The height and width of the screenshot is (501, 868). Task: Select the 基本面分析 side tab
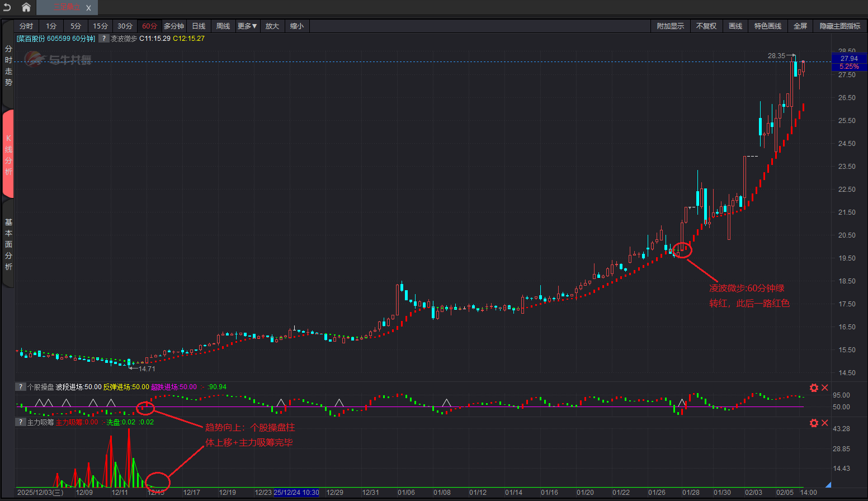pyautogui.click(x=8, y=244)
